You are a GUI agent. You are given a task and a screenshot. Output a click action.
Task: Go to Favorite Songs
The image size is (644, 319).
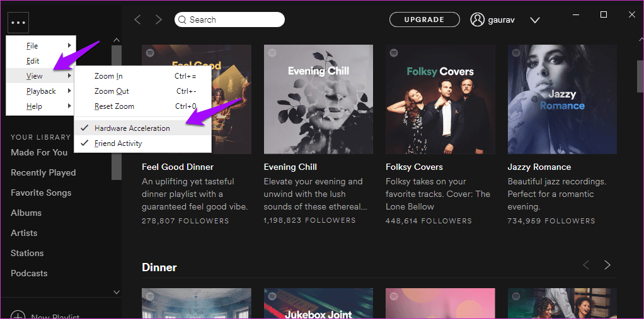(41, 193)
